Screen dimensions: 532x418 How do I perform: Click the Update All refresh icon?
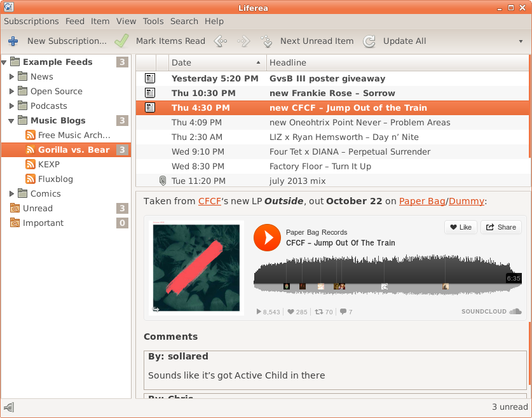click(x=369, y=41)
